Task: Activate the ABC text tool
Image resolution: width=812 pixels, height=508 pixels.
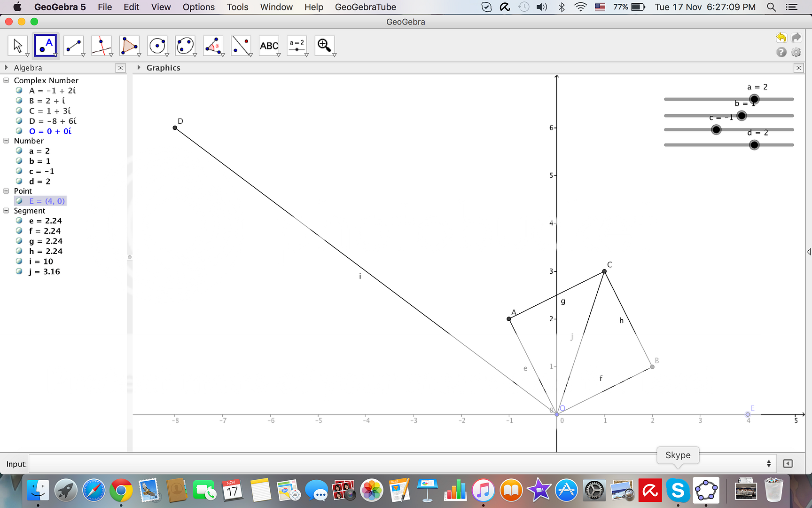Action: click(269, 46)
